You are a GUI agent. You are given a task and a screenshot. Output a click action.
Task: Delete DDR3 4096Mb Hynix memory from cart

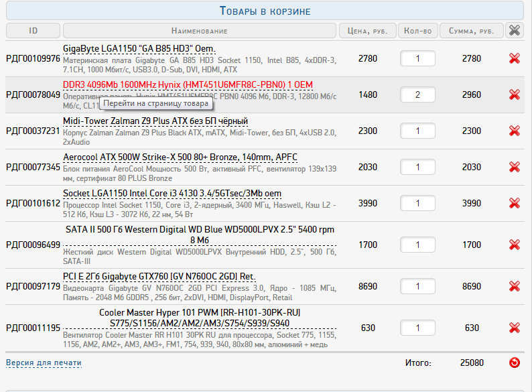(x=515, y=94)
